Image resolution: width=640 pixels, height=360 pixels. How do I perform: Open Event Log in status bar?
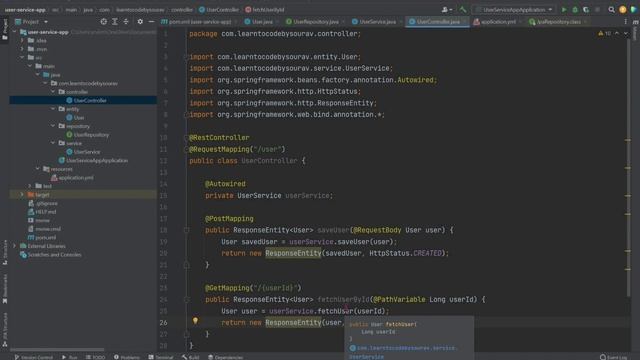point(614,357)
